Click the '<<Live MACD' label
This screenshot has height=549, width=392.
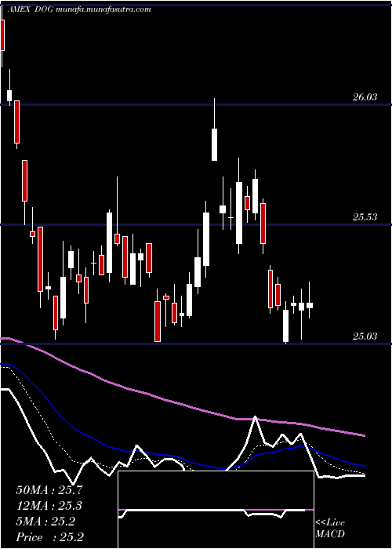click(330, 528)
